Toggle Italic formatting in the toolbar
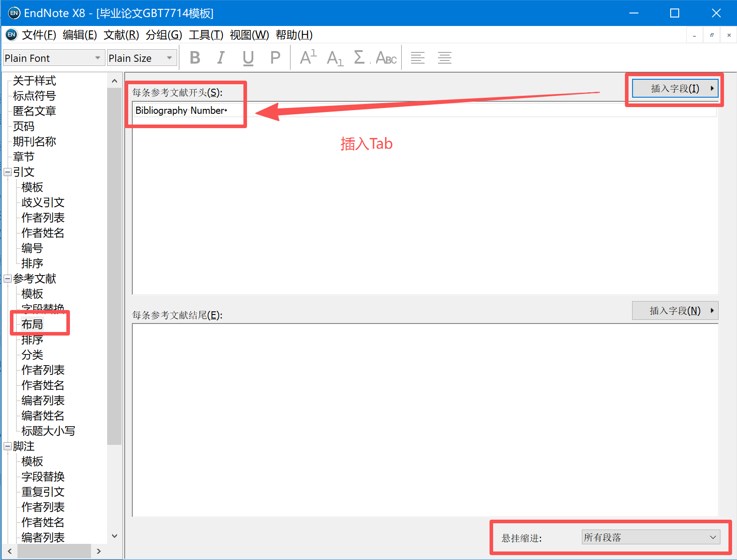Viewport: 737px width, 560px height. point(221,58)
